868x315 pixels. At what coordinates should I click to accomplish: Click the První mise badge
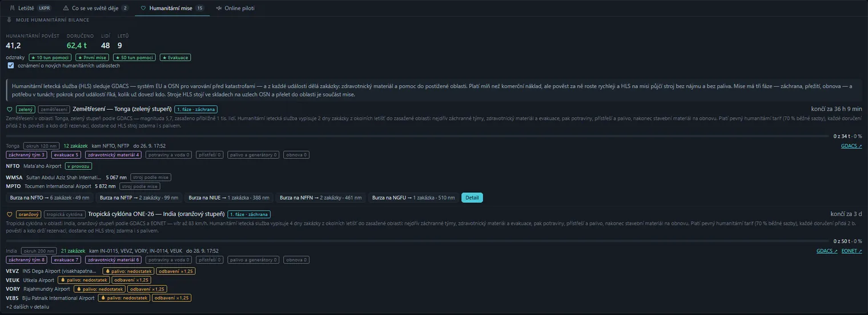point(93,58)
